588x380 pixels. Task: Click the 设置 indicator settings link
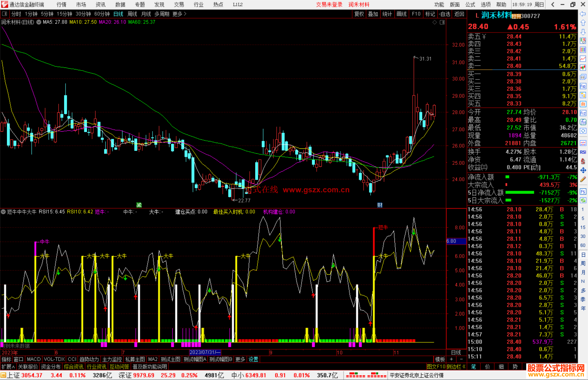click(x=253, y=359)
